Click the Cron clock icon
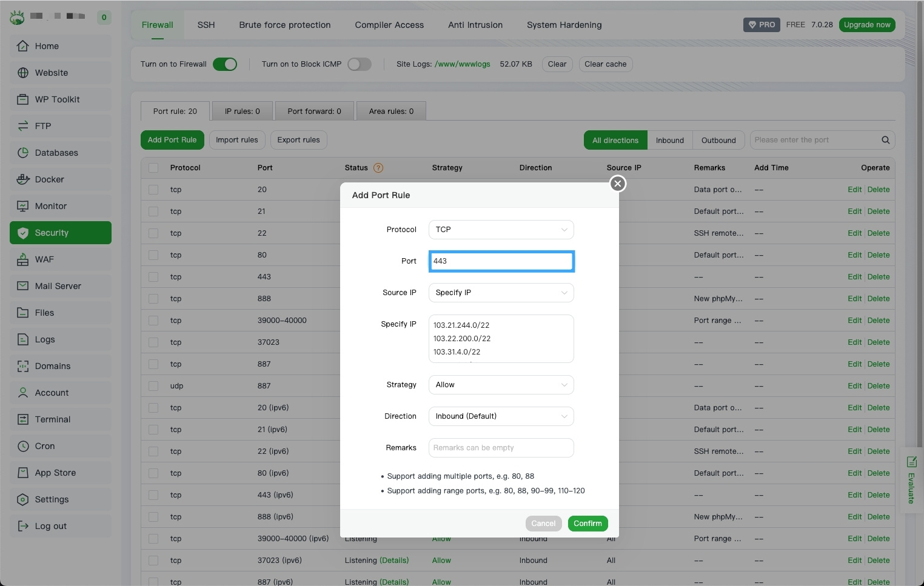The height and width of the screenshot is (586, 924). coord(23,446)
